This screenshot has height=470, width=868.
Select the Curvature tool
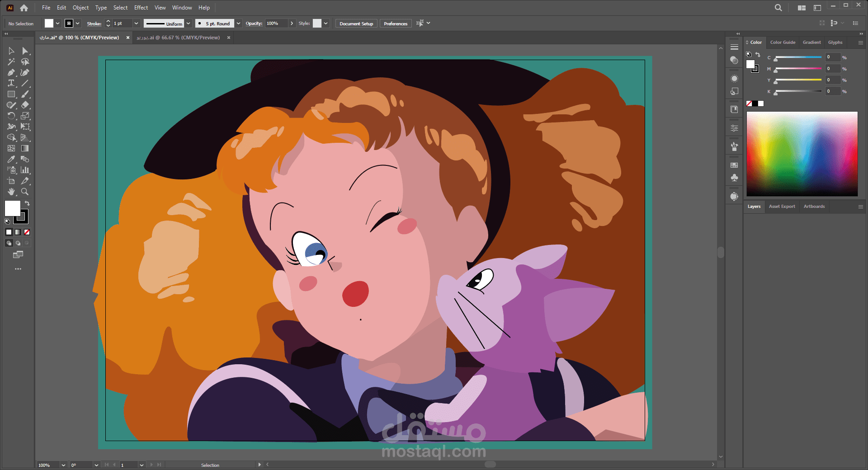(x=25, y=73)
